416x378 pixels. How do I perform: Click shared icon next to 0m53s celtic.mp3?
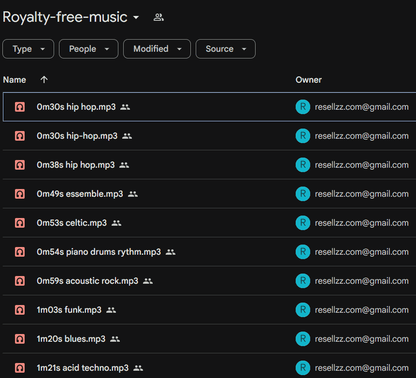[x=116, y=223]
